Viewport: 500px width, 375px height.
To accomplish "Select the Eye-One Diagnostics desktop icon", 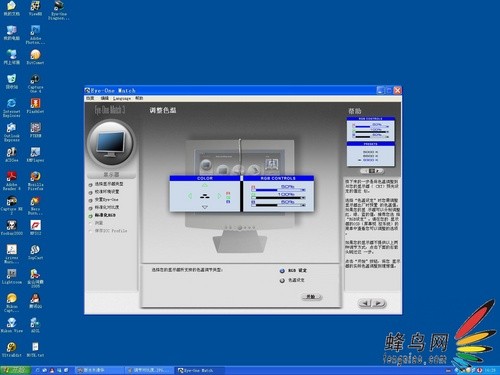I will 59,11.
